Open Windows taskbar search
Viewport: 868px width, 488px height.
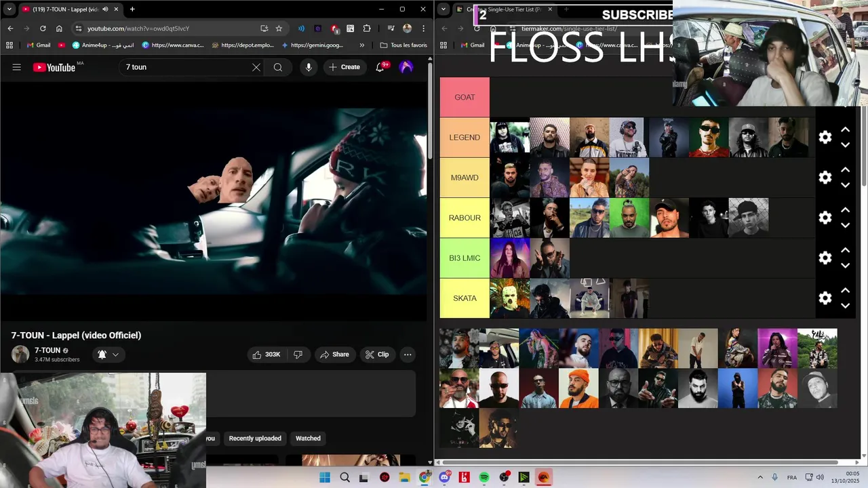(x=345, y=477)
